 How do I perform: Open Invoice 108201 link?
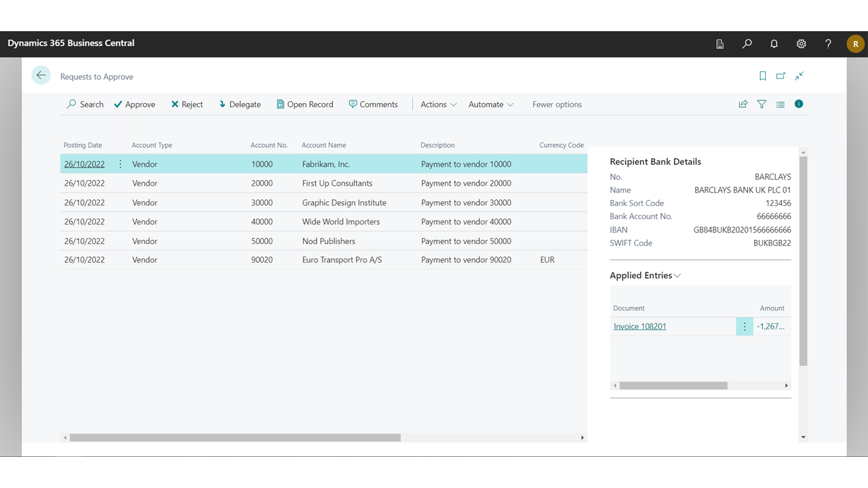pyautogui.click(x=640, y=327)
